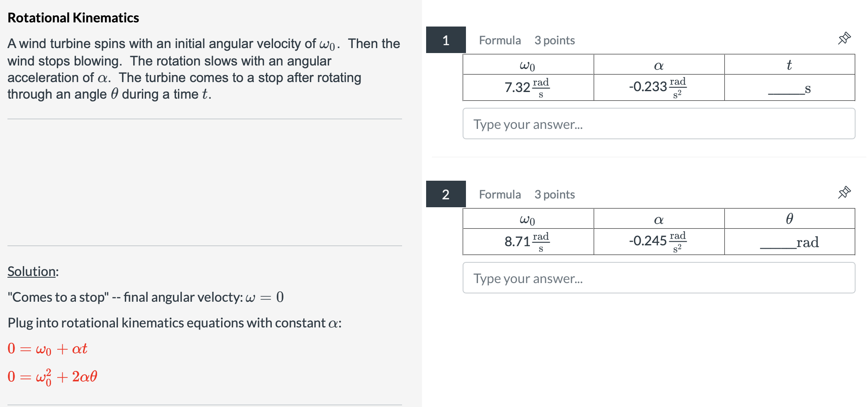This screenshot has width=868, height=407.
Task: Select the value 8.71 rad/s cell
Action: point(527,242)
